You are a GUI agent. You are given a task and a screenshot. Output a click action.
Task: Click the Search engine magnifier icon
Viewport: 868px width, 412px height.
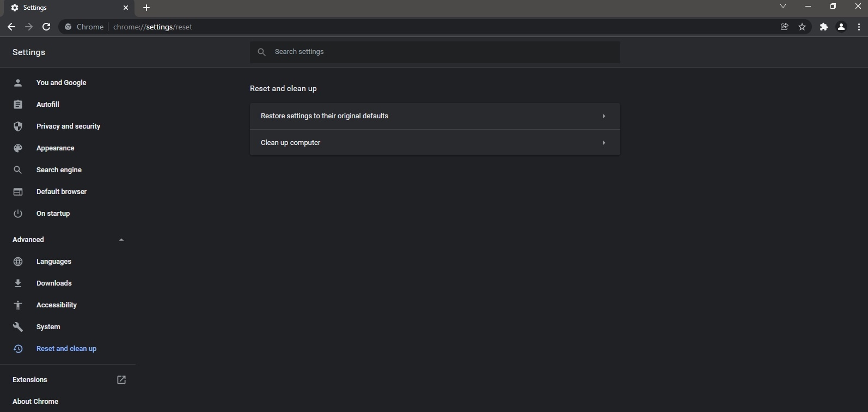pos(18,170)
